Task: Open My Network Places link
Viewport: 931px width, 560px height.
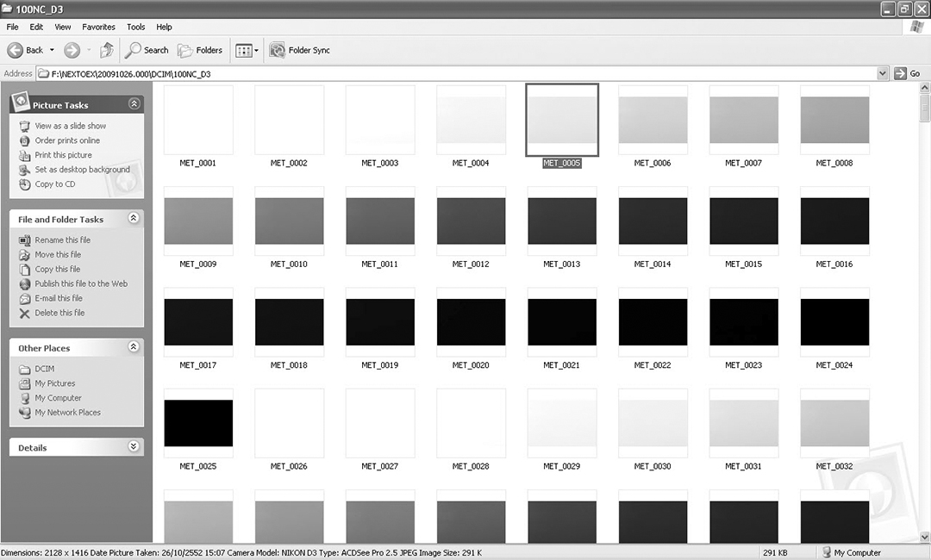Action: click(x=67, y=413)
